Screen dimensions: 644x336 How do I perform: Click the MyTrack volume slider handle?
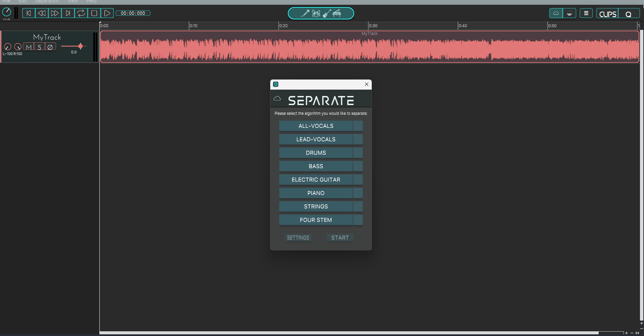pos(80,46)
